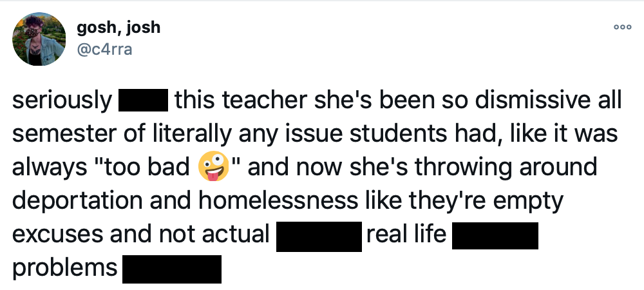Click the word "seriously" starting the tweet
This screenshot has height=290, width=644.
(62, 101)
